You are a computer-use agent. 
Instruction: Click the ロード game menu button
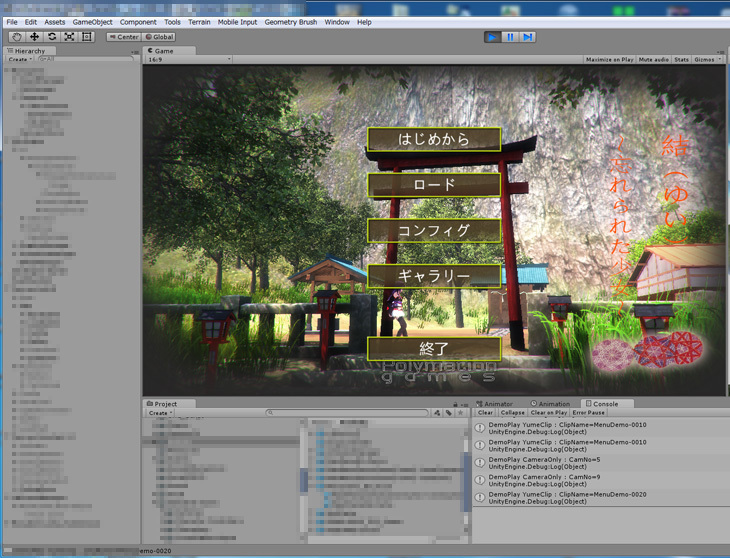[434, 185]
